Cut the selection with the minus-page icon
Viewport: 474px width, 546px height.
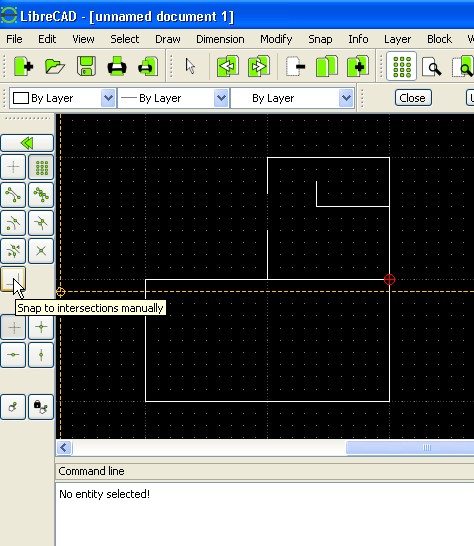tap(295, 66)
